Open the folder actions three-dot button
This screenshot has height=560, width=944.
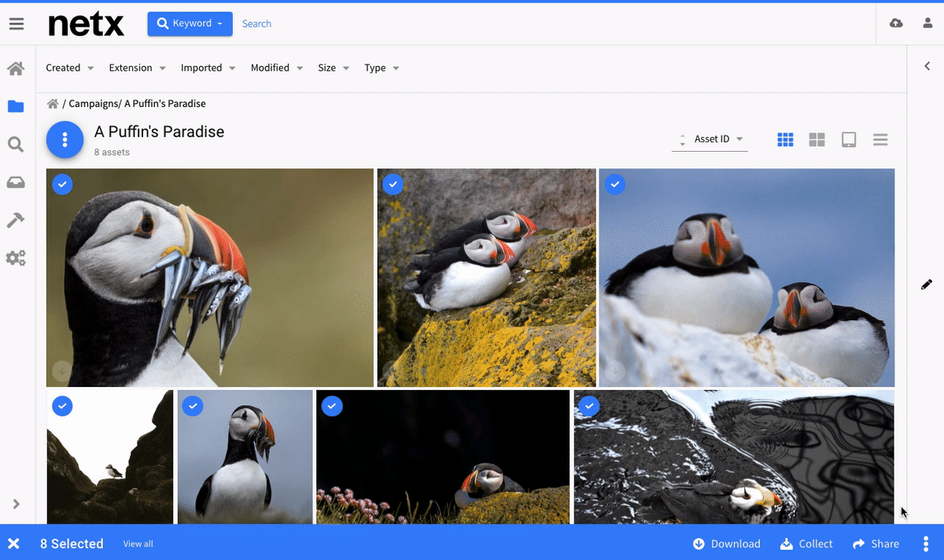65,140
